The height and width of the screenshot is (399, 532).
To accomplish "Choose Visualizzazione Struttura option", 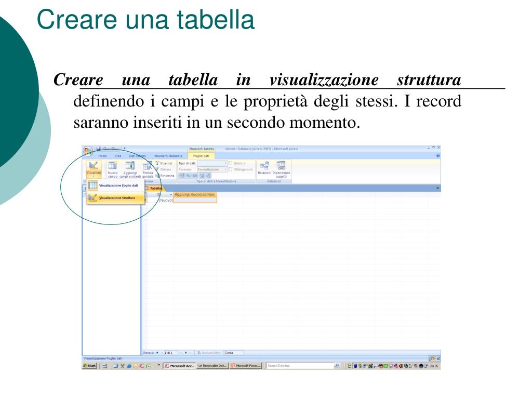I will (115, 197).
